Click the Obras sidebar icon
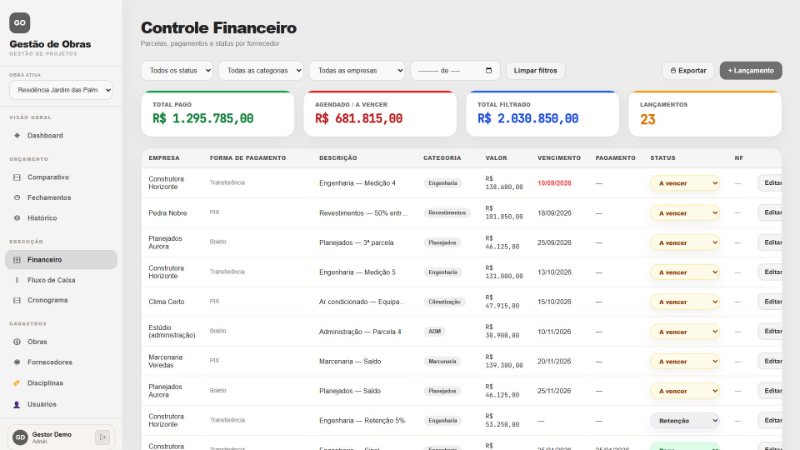Viewport: 800px width, 450px height. [x=17, y=342]
